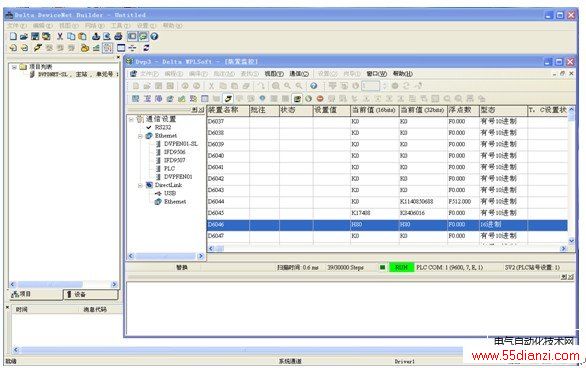The height and width of the screenshot is (368, 586).
Task: Click the Cut scissors icon in top toolbar
Action: click(60, 36)
